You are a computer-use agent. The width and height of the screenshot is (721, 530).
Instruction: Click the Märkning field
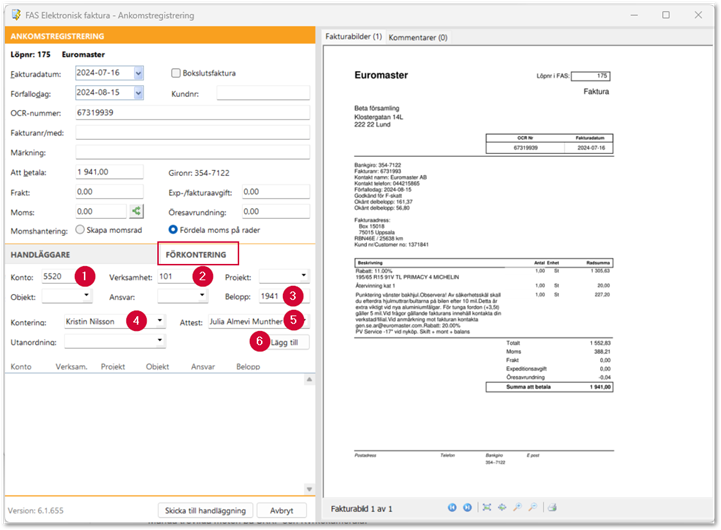[193, 152]
